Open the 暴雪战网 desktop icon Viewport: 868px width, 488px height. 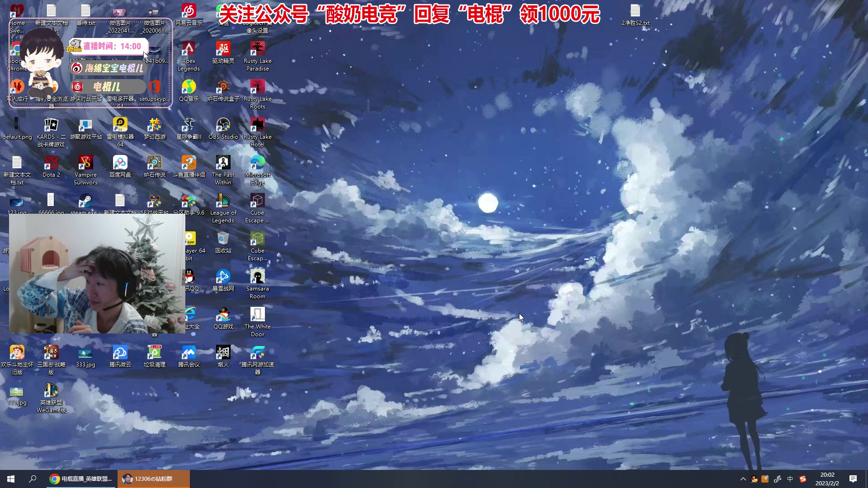point(223,280)
